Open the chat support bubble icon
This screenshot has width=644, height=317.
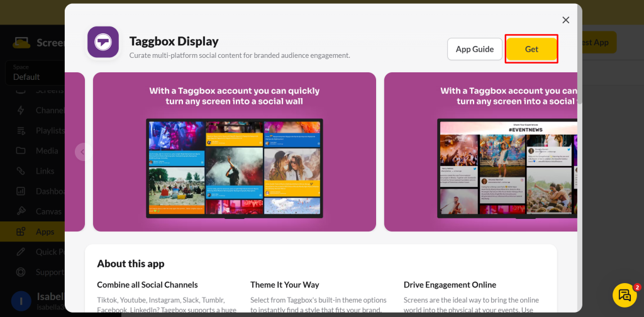point(625,295)
